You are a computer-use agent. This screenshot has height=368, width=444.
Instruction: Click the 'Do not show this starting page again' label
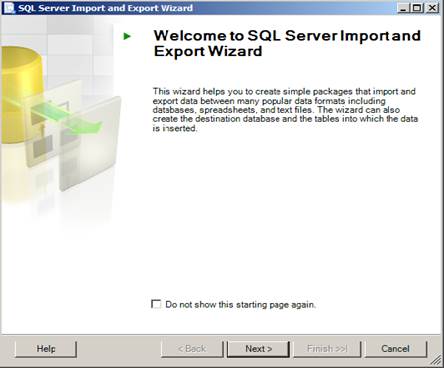pyautogui.click(x=240, y=305)
